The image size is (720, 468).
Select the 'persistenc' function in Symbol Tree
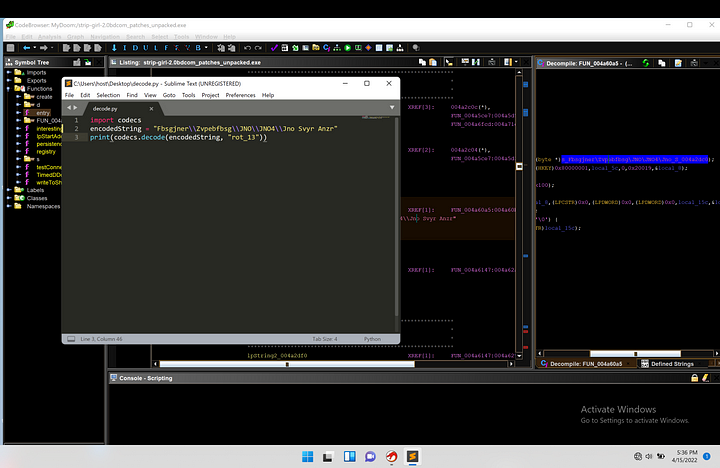coord(49,144)
